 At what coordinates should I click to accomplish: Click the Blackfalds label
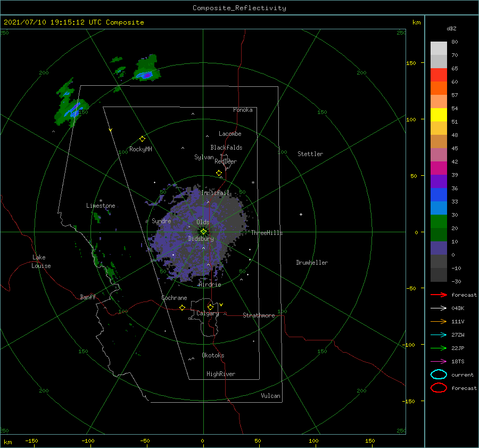226,148
